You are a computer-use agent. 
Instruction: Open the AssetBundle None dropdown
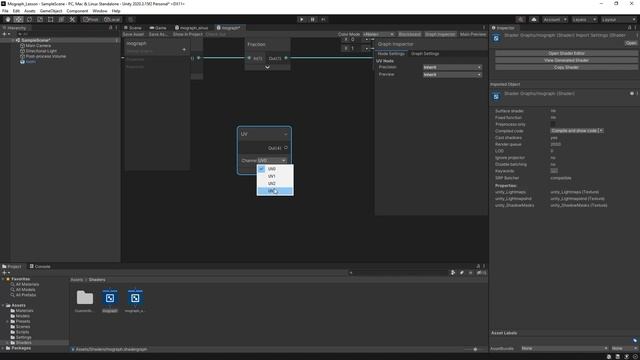[564, 349]
